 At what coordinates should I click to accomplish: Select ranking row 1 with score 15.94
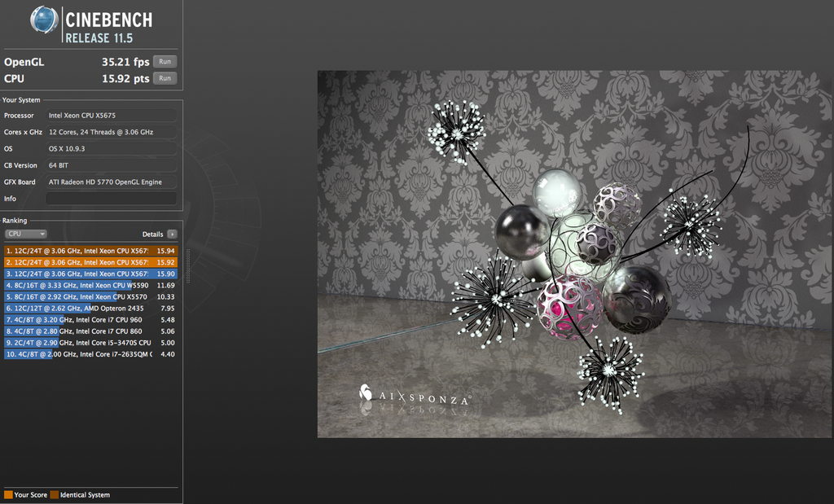click(90, 251)
